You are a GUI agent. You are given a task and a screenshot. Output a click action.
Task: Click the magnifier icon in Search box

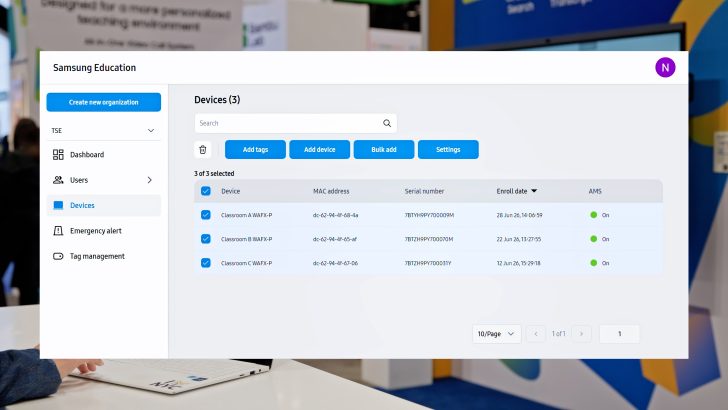387,123
